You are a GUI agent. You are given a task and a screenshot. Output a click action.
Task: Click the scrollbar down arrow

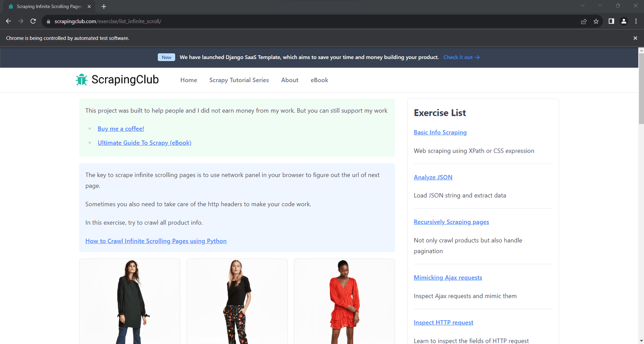(641, 341)
